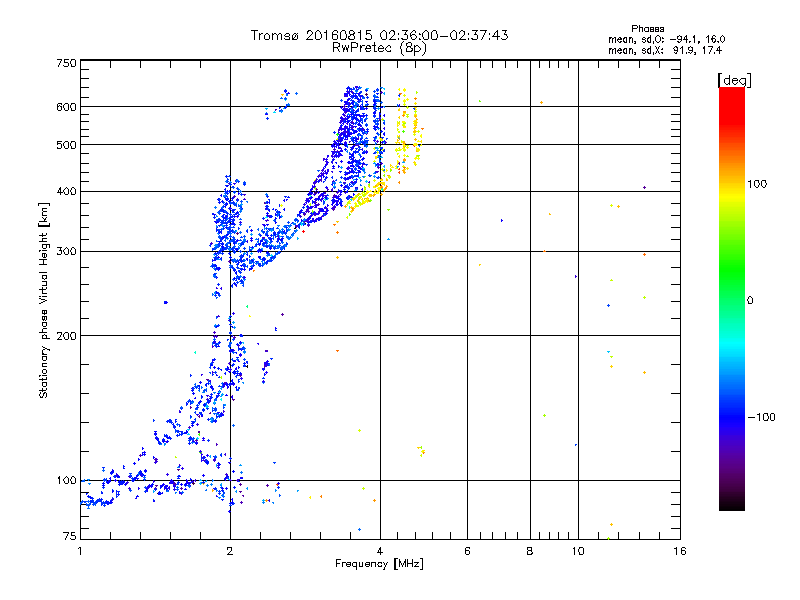Click y-axis tick label '300'
This screenshot has width=800, height=600.
(66, 252)
